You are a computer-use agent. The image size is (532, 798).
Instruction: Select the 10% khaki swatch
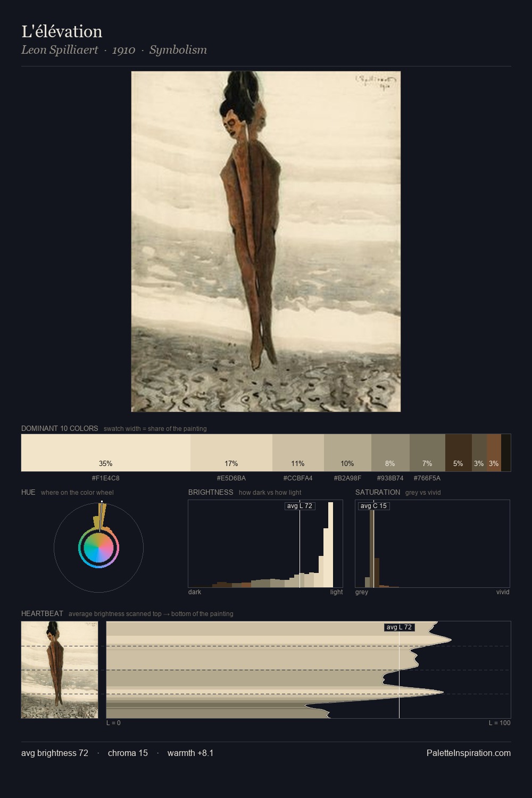coord(347,453)
